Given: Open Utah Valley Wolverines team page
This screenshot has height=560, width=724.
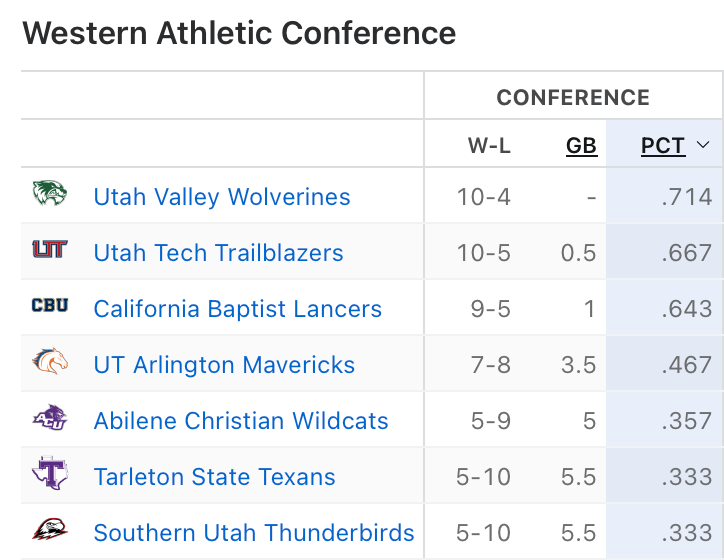Looking at the screenshot, I should click(222, 197).
